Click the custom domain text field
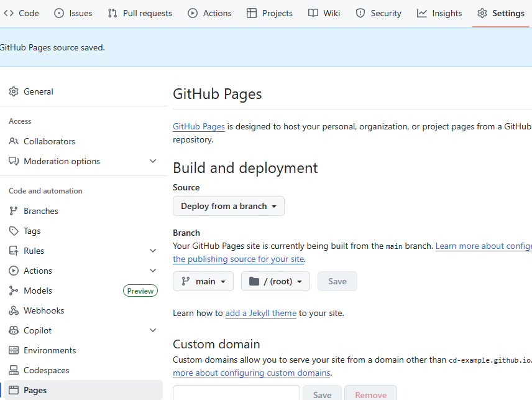 (237, 394)
